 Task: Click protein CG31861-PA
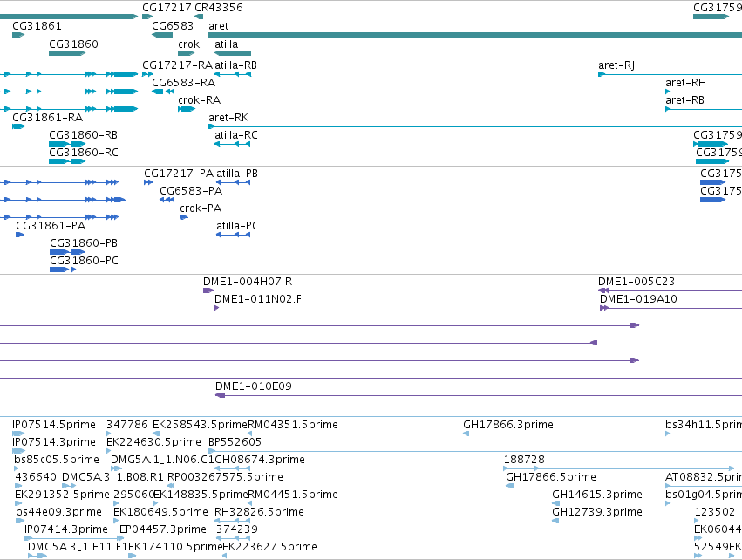[51, 226]
